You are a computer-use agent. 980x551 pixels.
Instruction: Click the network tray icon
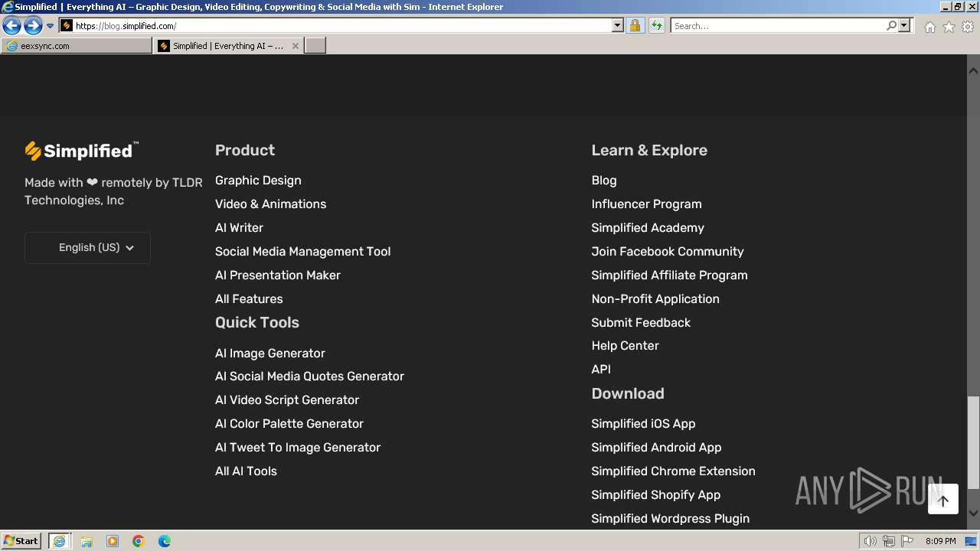(x=889, y=541)
